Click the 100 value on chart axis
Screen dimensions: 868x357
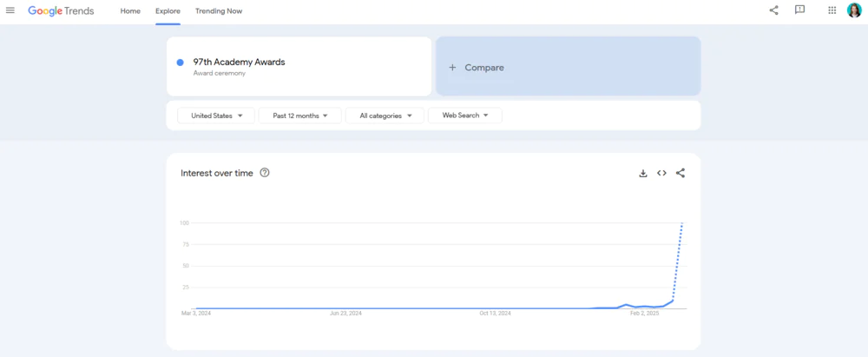pos(184,223)
